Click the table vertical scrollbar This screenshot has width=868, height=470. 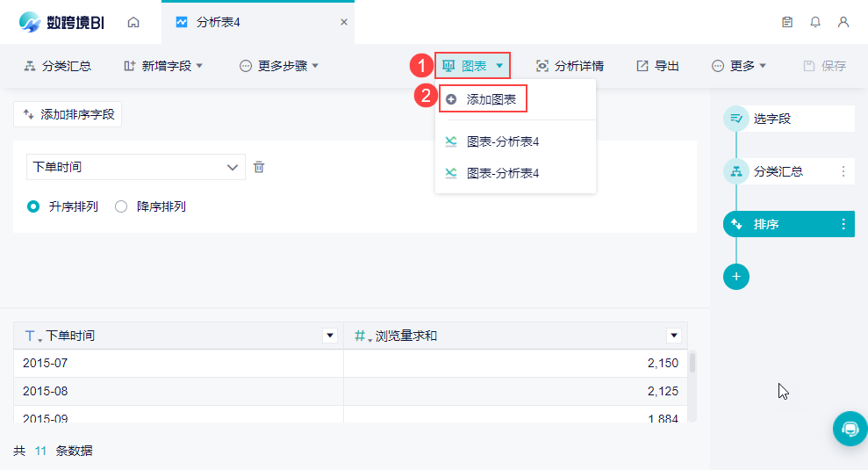point(692,363)
